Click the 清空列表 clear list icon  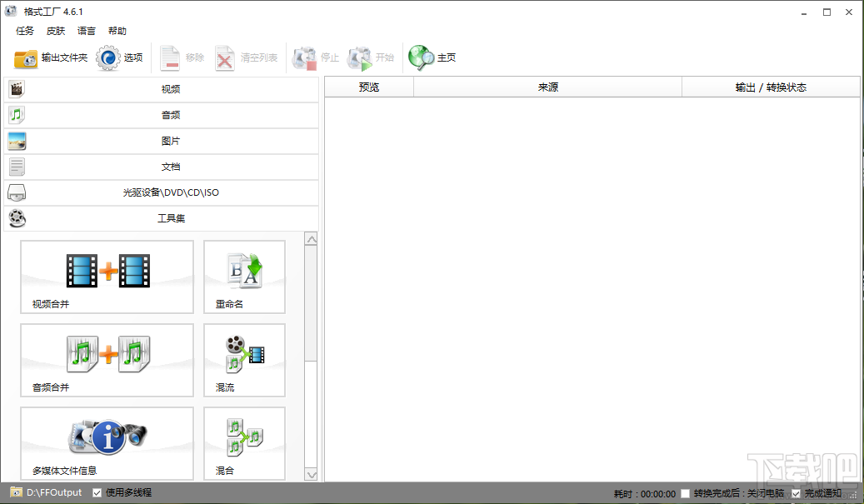224,57
